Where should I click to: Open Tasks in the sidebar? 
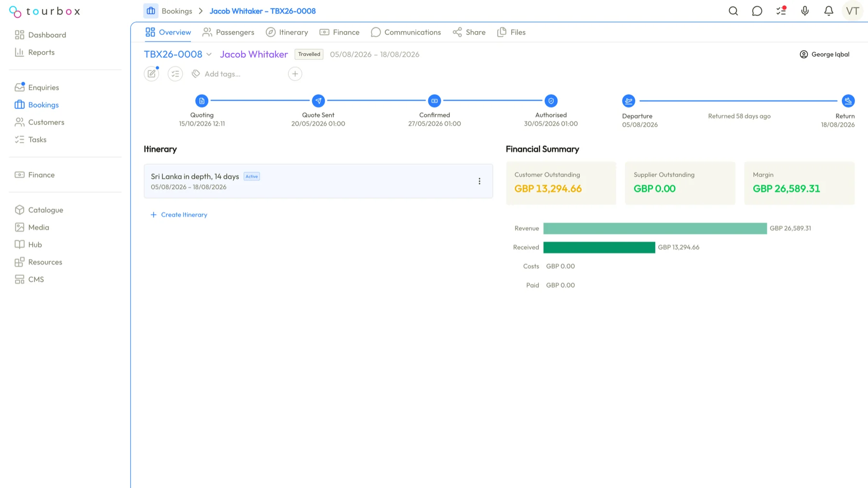pos(31,139)
